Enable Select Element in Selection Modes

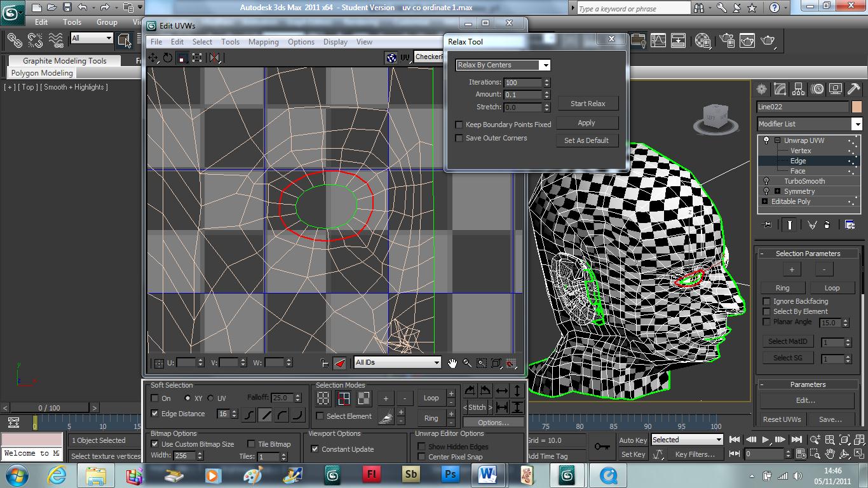coord(320,417)
